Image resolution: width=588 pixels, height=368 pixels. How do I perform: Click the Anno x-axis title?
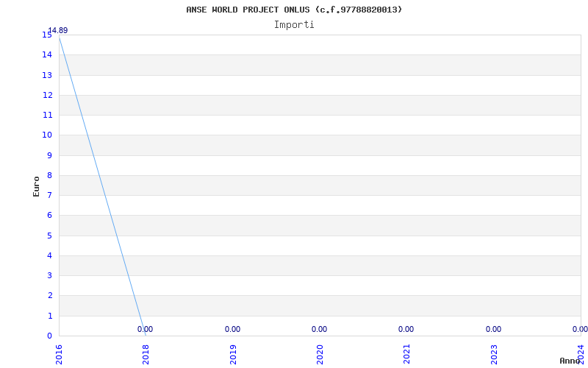[570, 361]
